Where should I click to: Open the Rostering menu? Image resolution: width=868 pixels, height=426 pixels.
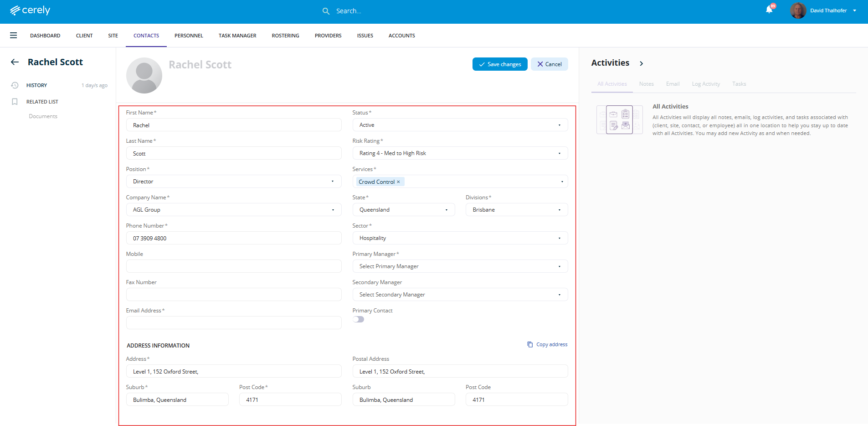click(286, 36)
